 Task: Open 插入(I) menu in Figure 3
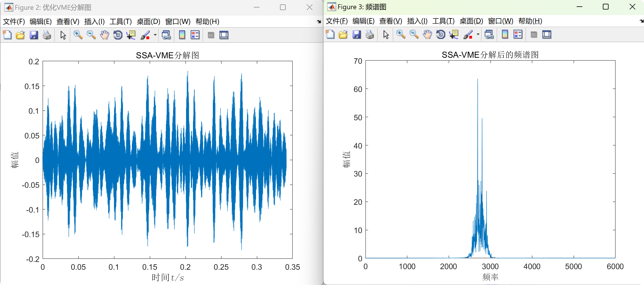(417, 21)
